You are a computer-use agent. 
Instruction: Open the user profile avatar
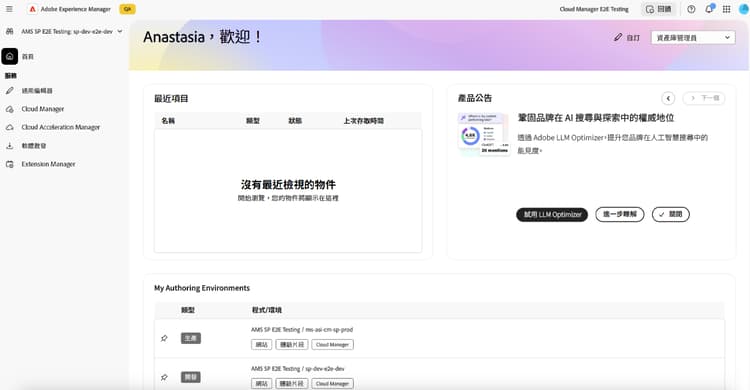[x=744, y=9]
